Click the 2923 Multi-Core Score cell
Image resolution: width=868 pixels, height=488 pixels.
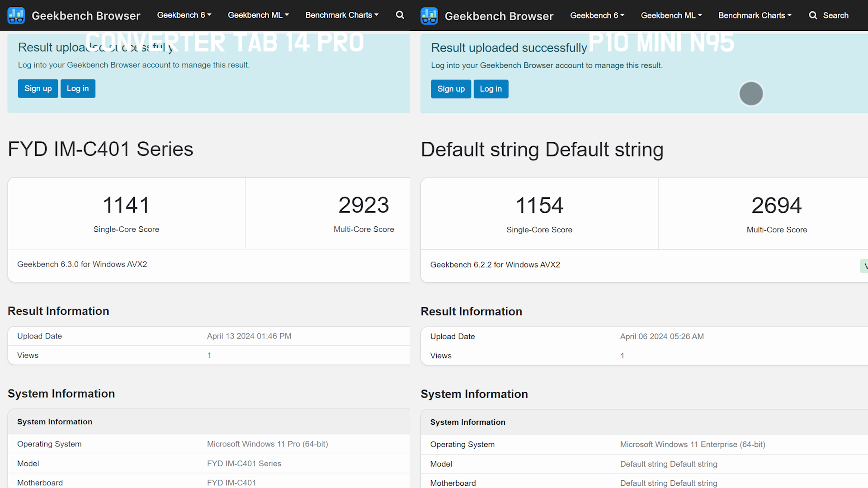pyautogui.click(x=363, y=213)
